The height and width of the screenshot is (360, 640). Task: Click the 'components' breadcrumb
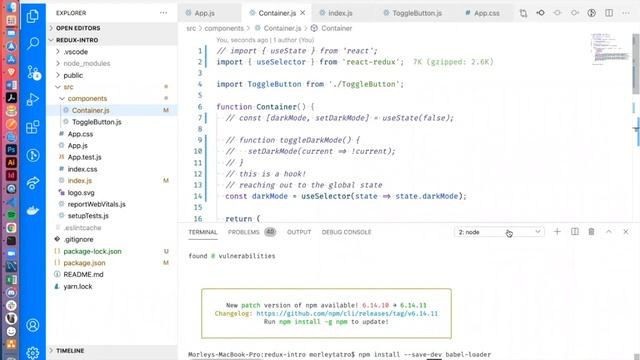pos(224,28)
